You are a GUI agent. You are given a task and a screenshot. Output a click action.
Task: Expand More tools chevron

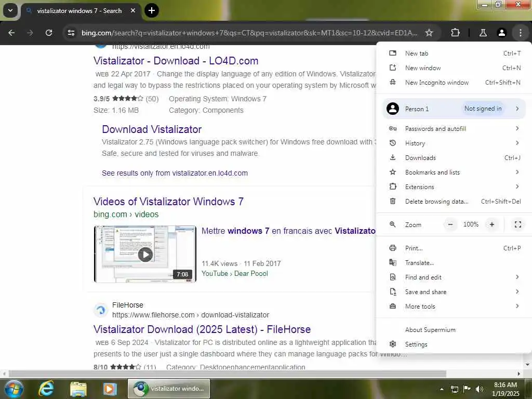(x=517, y=307)
